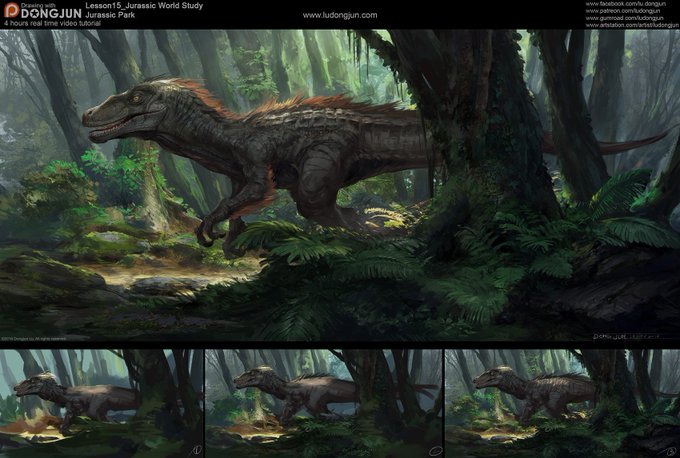
Task: Click the orange Patreon logo icon
Action: click(11, 10)
